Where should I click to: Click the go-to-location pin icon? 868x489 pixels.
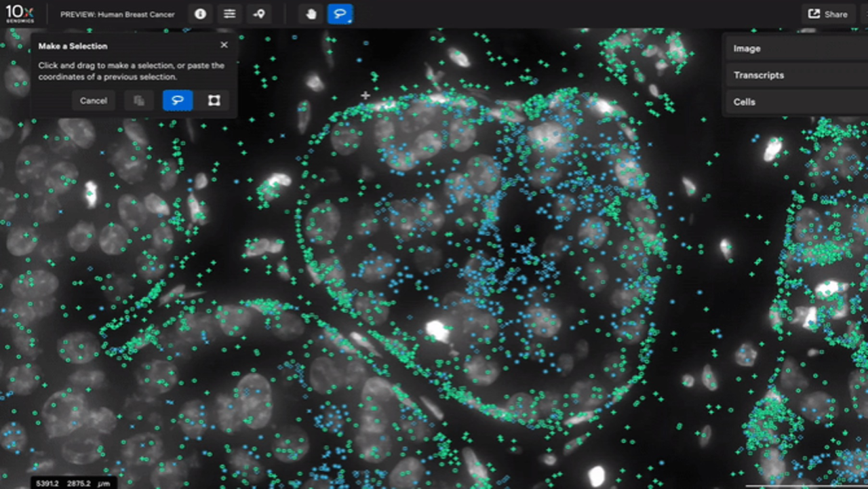click(259, 14)
